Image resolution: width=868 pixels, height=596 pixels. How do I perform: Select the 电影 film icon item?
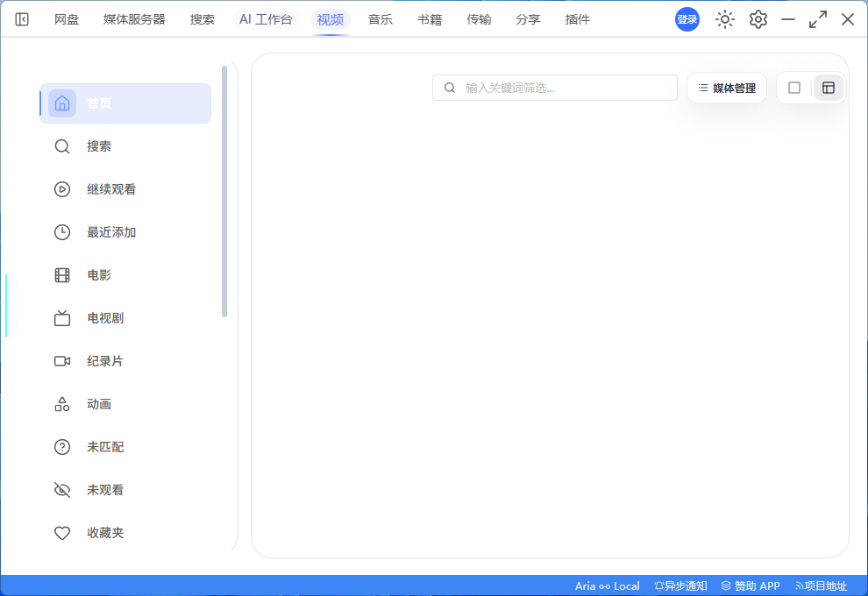tap(125, 275)
